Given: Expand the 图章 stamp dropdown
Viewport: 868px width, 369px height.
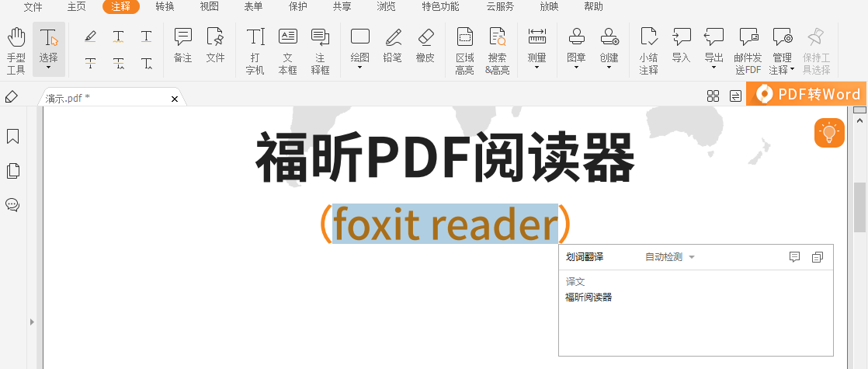Looking at the screenshot, I should coord(576,50).
